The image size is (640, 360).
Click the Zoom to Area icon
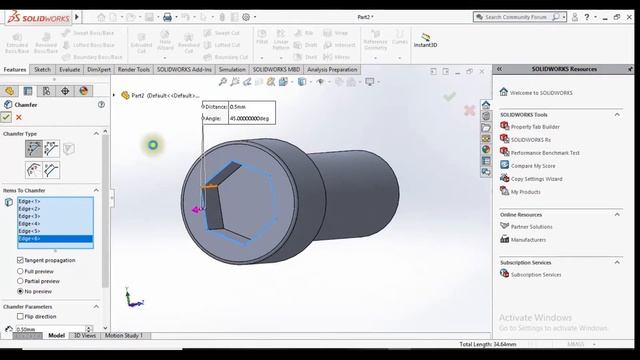pos(235,82)
